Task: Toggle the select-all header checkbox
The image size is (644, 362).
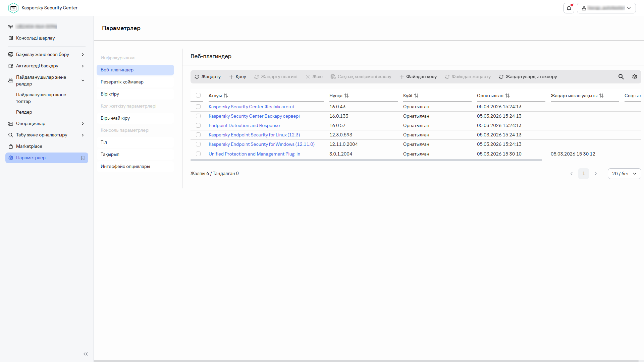Action: coord(198,96)
